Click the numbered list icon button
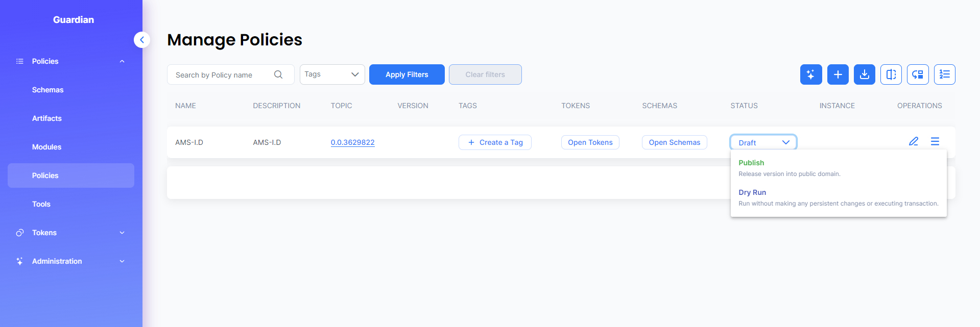 coord(945,74)
